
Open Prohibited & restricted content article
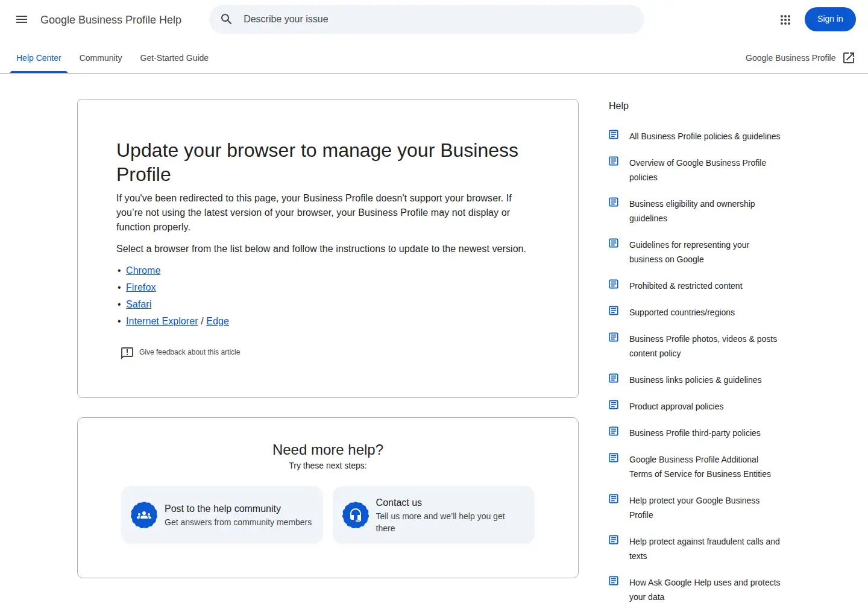686,286
